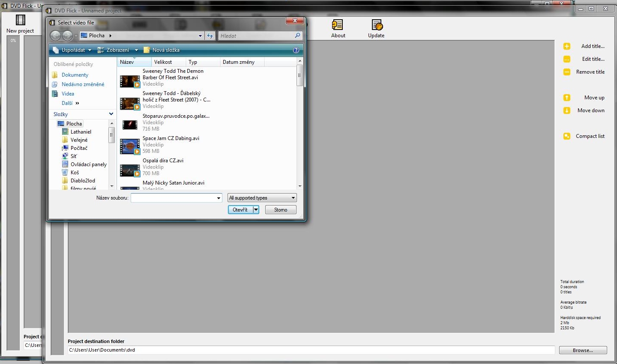
Task: Select Plocha in the folder tree
Action: (x=74, y=124)
